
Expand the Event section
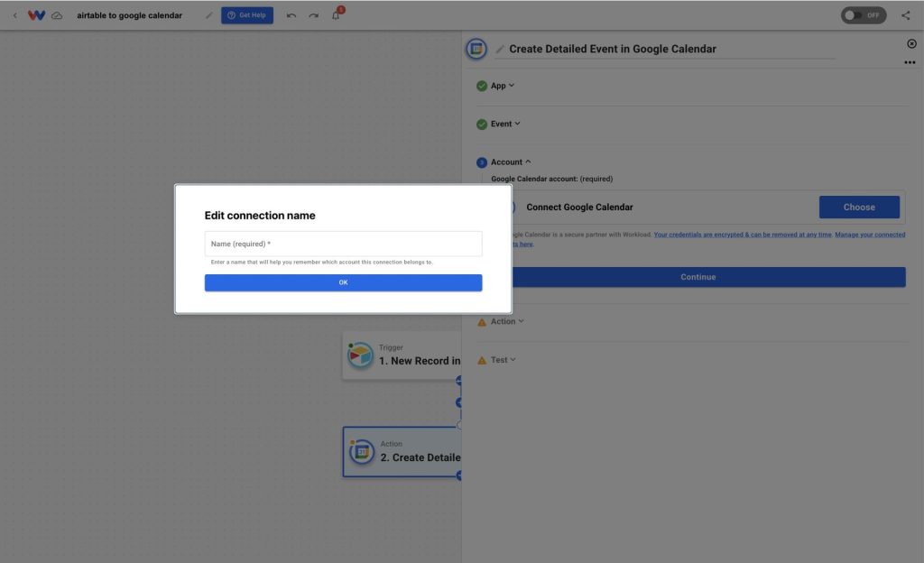505,125
